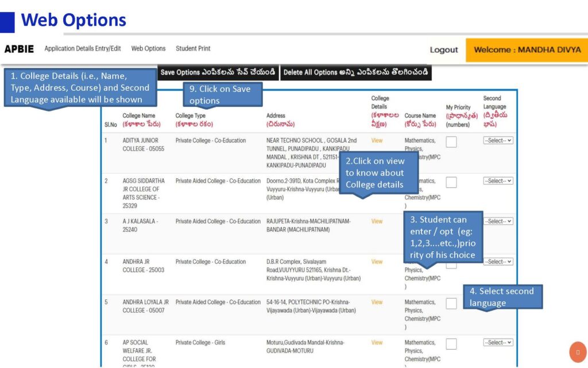Screen dimensions: 588x368
Task: Click the Save Options button
Action: (x=218, y=72)
